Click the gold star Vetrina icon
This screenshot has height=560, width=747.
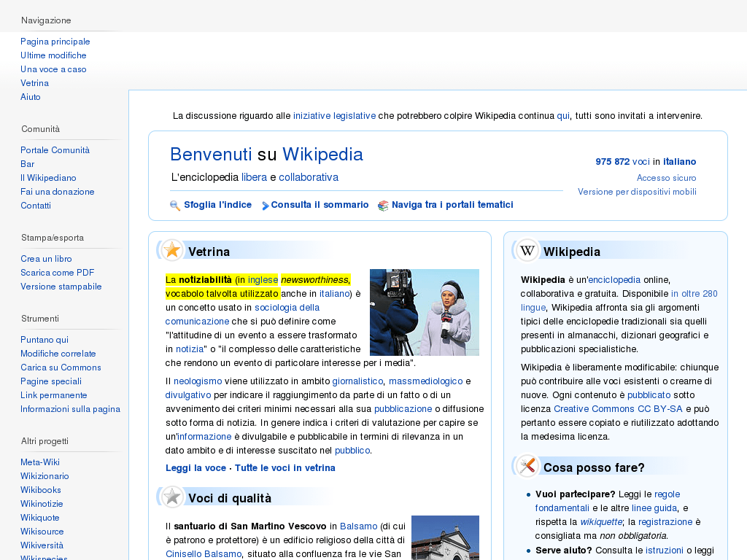point(172,251)
